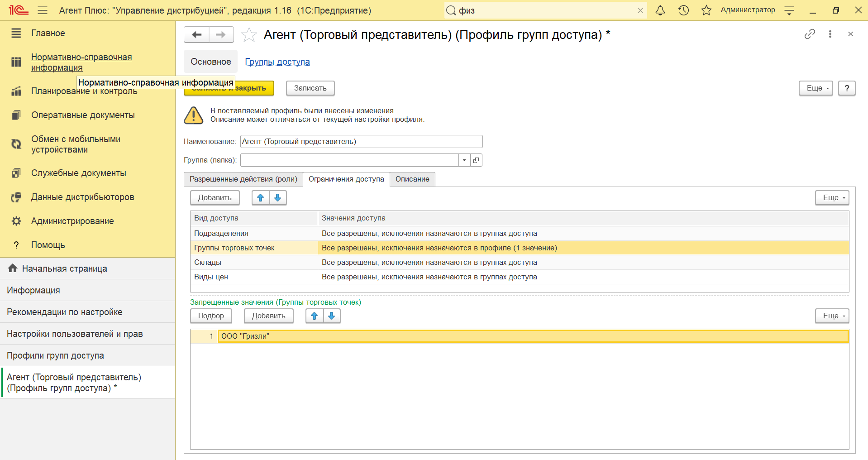Move forbidden value down
868x460 pixels.
[x=332, y=316]
